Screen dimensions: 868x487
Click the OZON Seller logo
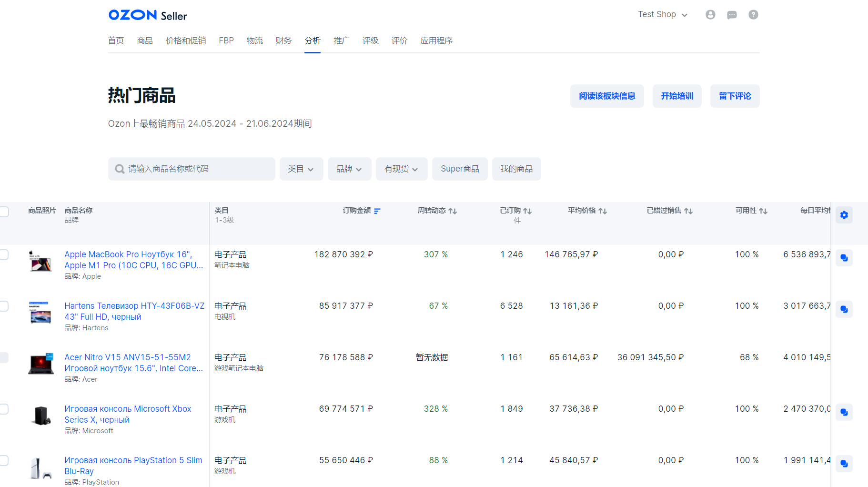tap(148, 15)
